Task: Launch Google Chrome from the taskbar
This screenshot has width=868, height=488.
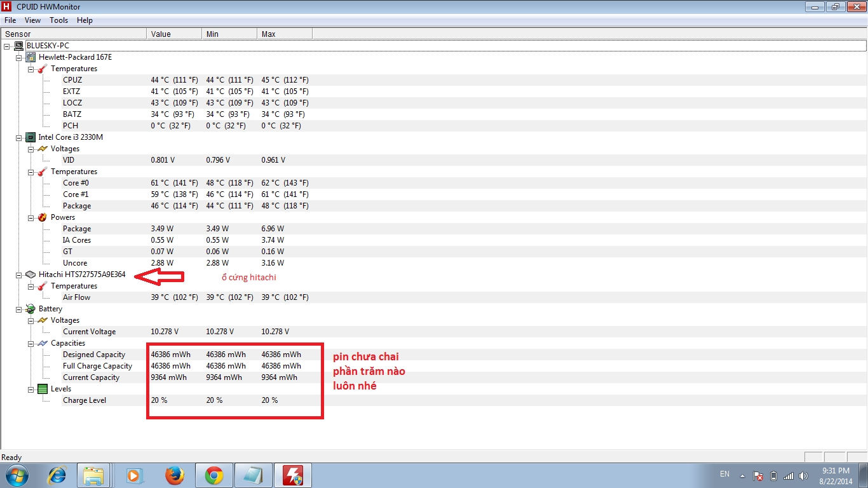Action: click(x=214, y=475)
